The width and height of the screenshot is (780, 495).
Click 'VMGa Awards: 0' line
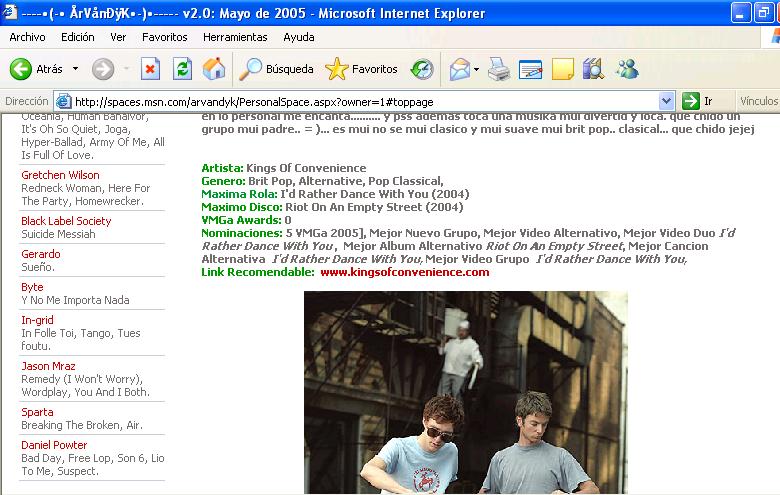246,220
